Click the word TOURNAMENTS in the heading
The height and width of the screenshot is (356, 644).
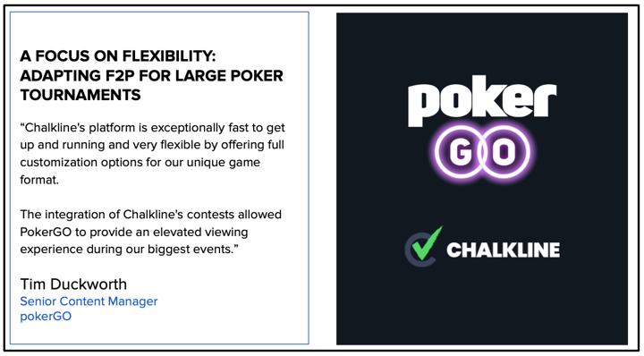pyautogui.click(x=80, y=95)
